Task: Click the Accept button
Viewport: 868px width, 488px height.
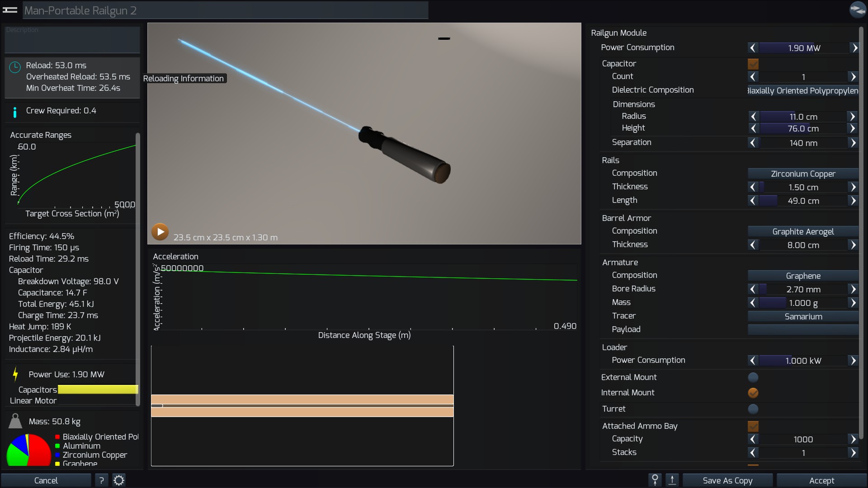Action: (x=821, y=480)
